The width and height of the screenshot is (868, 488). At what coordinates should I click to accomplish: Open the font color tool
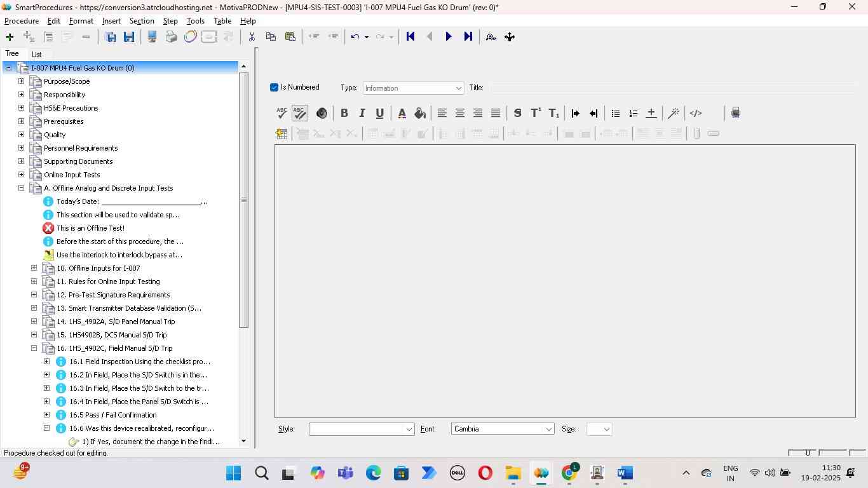pyautogui.click(x=402, y=113)
